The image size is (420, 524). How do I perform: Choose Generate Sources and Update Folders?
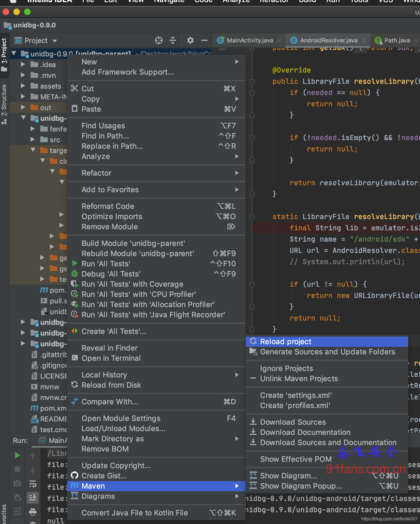[x=327, y=352]
